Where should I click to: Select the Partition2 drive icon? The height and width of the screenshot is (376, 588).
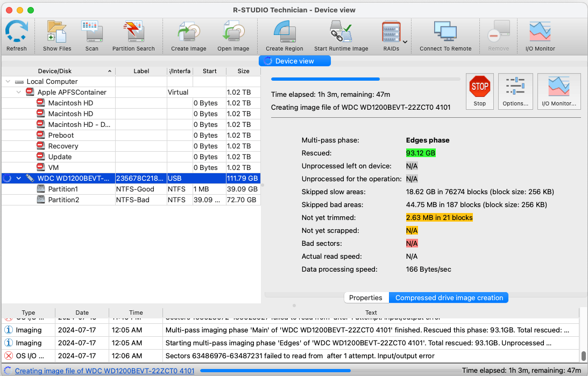point(41,200)
